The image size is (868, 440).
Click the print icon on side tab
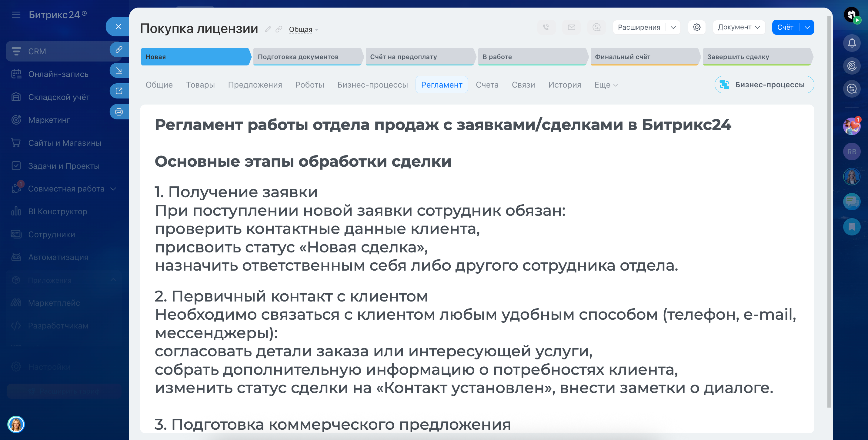[x=119, y=112]
